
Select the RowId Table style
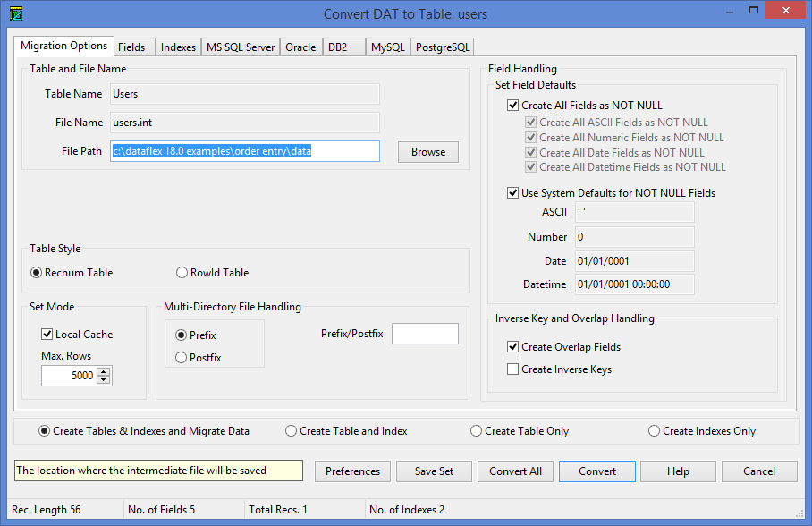tap(182, 273)
